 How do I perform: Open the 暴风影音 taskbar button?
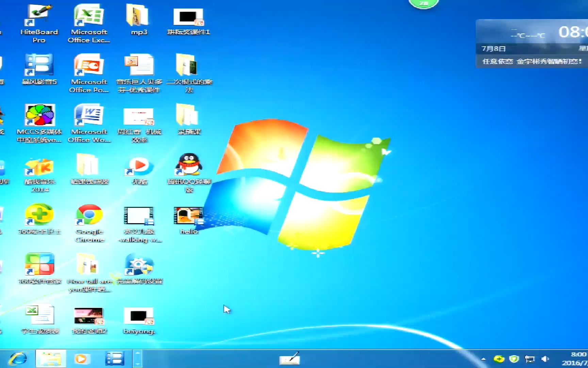pos(114,359)
